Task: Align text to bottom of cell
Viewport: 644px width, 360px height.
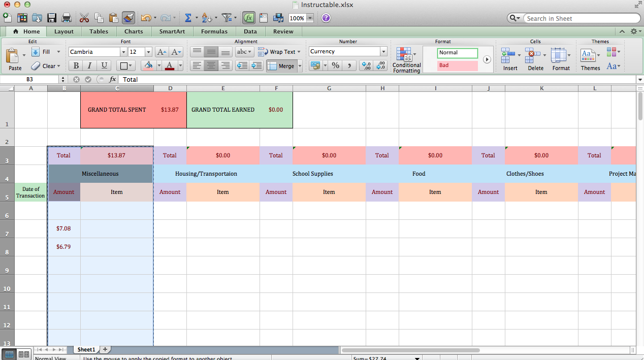Action: [x=226, y=52]
